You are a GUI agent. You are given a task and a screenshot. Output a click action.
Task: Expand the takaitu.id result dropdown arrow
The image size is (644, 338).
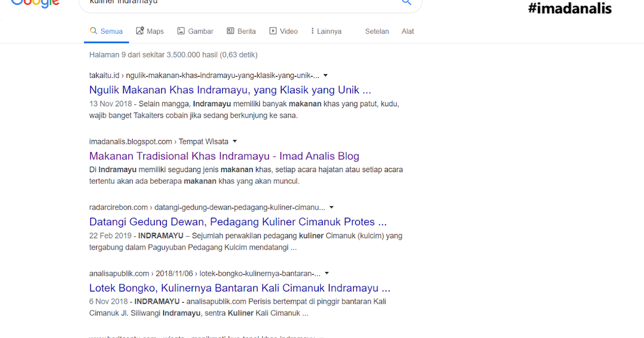(x=325, y=76)
